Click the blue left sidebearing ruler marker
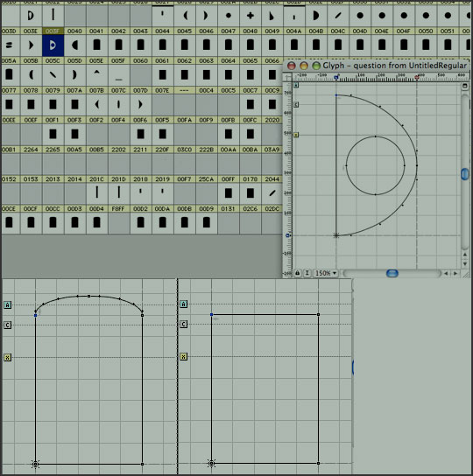 click(x=335, y=78)
